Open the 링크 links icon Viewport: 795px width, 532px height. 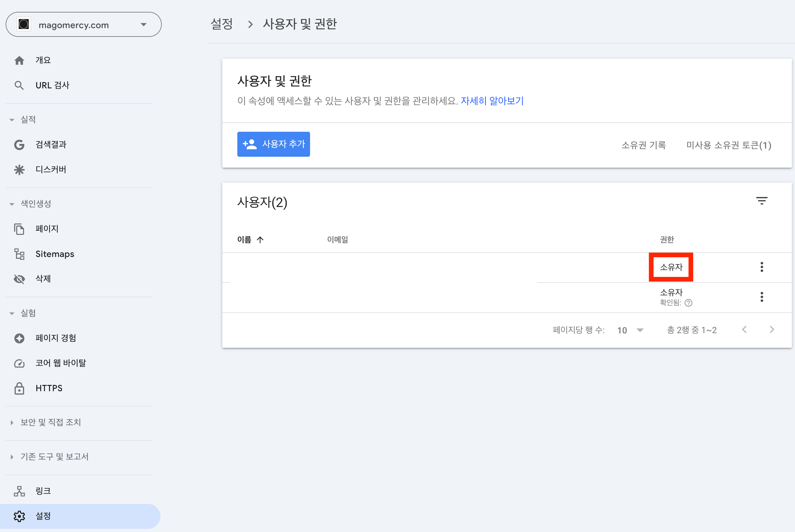click(x=19, y=491)
